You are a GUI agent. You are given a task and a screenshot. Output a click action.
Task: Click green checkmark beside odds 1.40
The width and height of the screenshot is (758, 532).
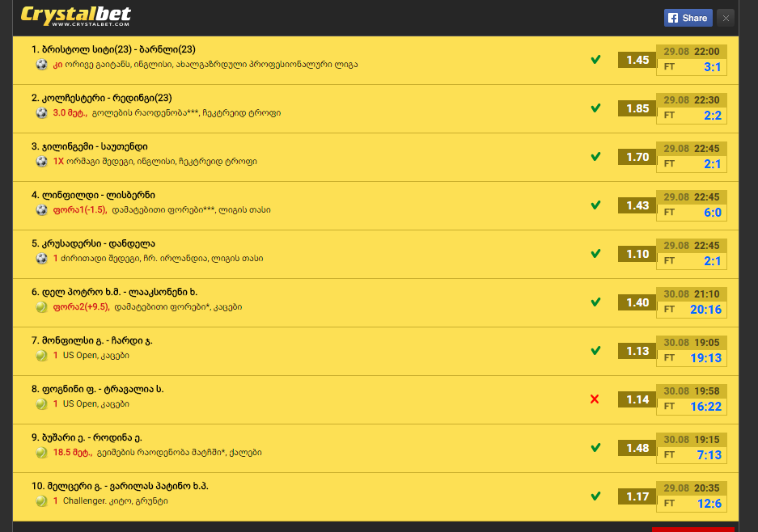click(595, 302)
